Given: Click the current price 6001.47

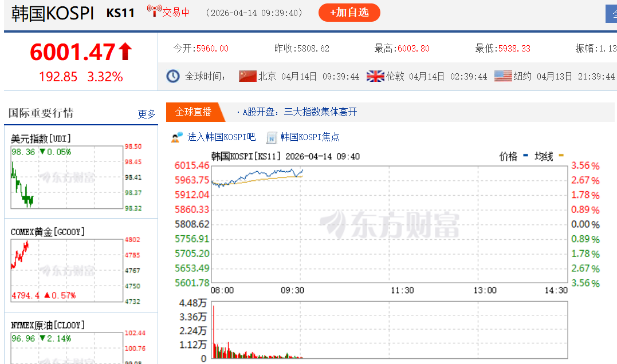Looking at the screenshot, I should click(x=73, y=52).
